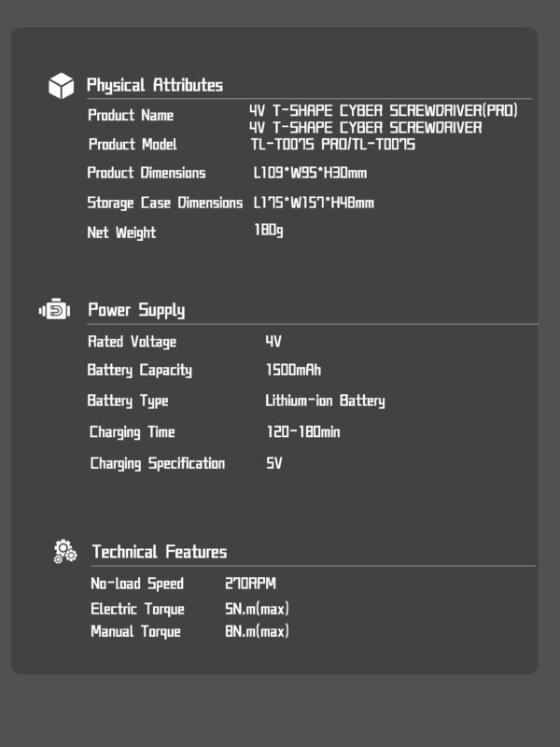Select the 270RPM no-load speed value
Screen dimensions: 560x747
251,585
